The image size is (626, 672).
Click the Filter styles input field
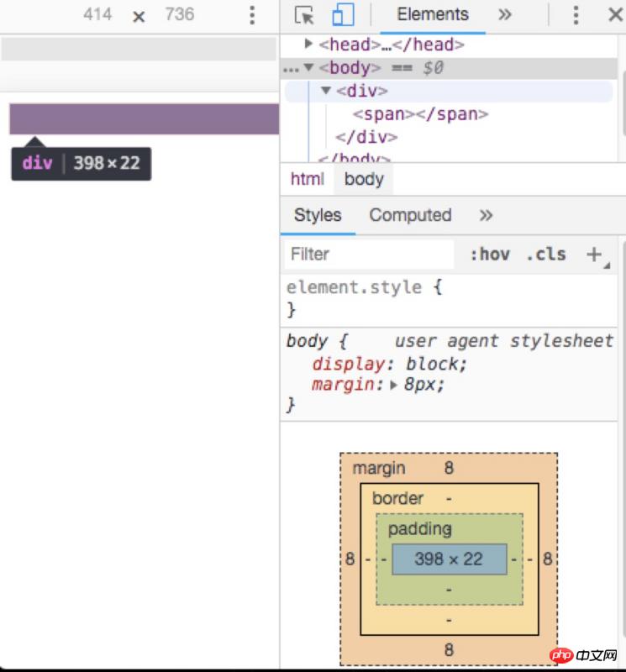pos(370,255)
